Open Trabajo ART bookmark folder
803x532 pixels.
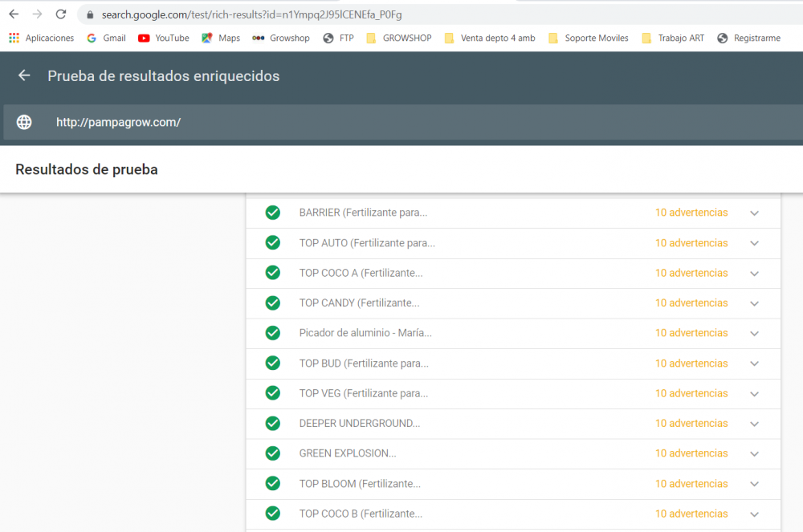(673, 38)
